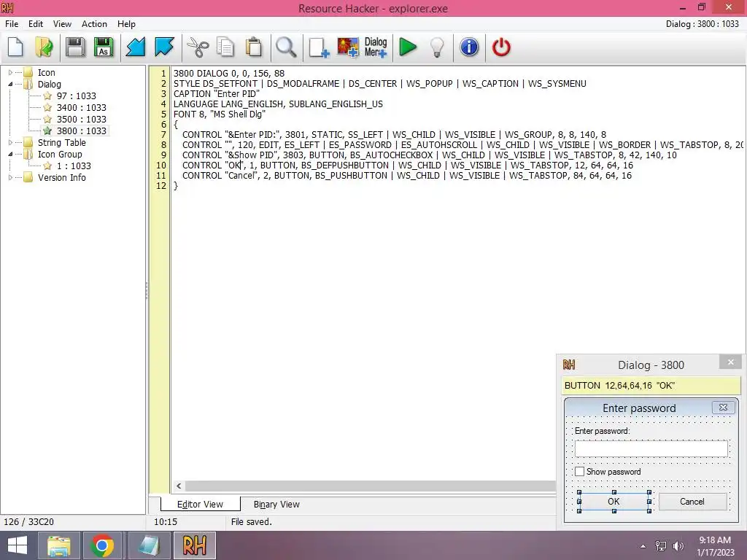Switch to Binary View tab
Viewport: 747px width, 560px height.
(x=276, y=505)
